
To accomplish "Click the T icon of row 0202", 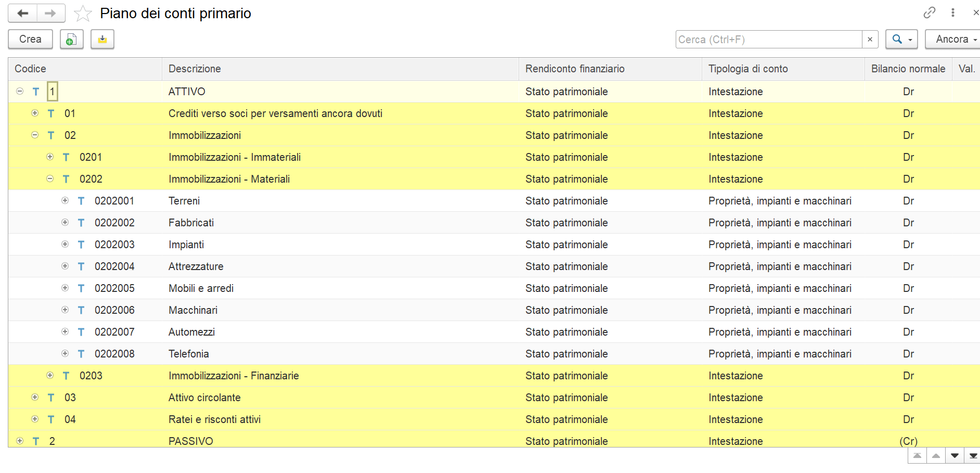I will click(66, 179).
